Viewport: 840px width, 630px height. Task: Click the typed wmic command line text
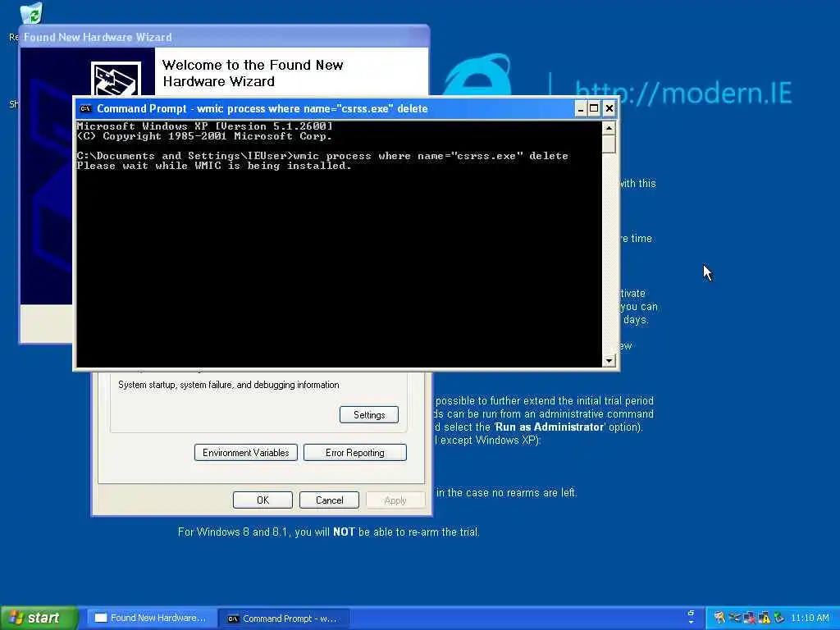point(431,156)
